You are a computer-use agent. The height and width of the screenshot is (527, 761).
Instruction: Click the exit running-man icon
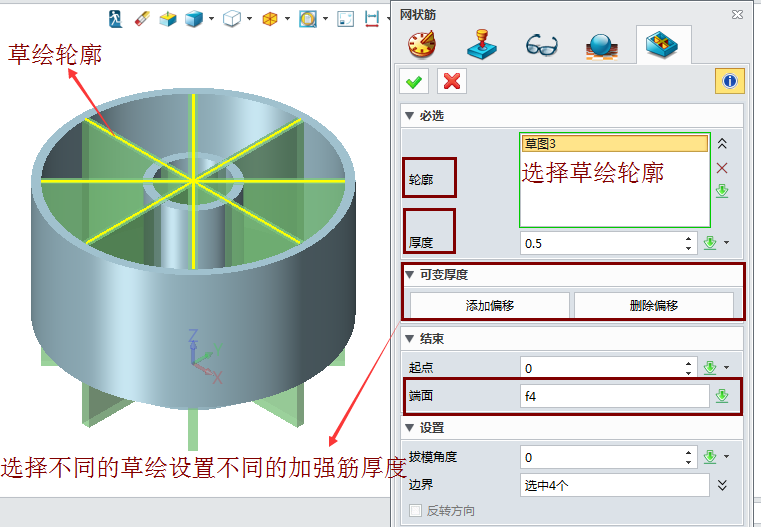pyautogui.click(x=115, y=18)
